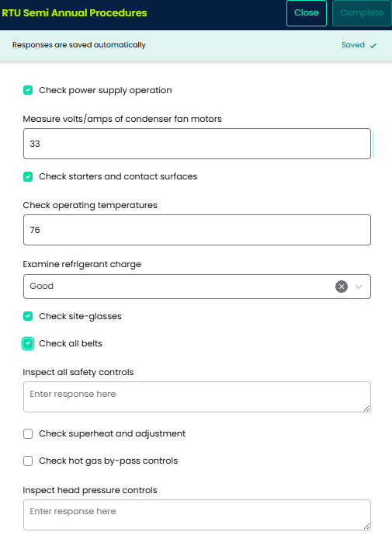Click the Inspect all safety controls textbox
392x546 pixels.
(197, 397)
